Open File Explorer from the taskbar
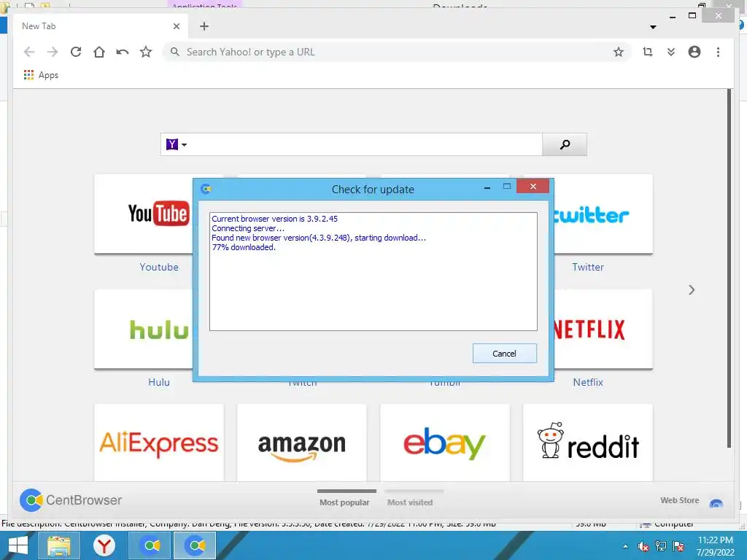747x560 pixels. (58, 545)
